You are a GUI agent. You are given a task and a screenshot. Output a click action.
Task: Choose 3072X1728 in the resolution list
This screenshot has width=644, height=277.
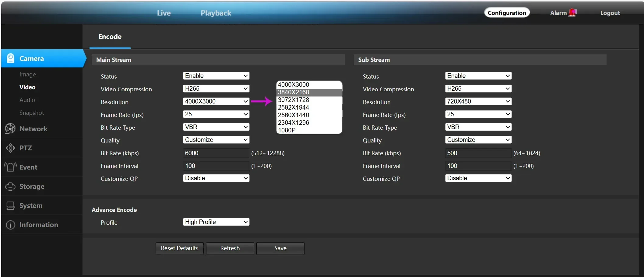[x=309, y=100]
